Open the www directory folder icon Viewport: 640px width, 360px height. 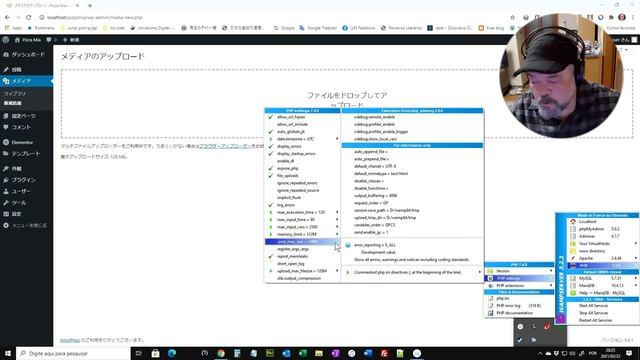[573, 251]
